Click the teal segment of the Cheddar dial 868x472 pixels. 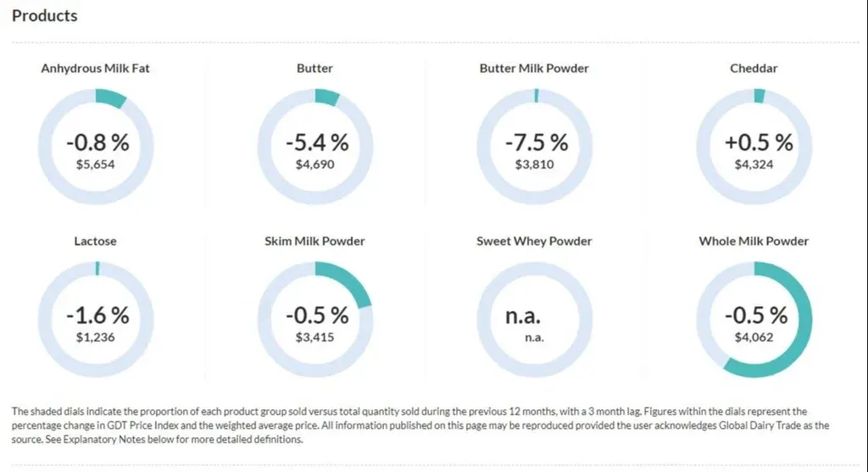(x=759, y=95)
